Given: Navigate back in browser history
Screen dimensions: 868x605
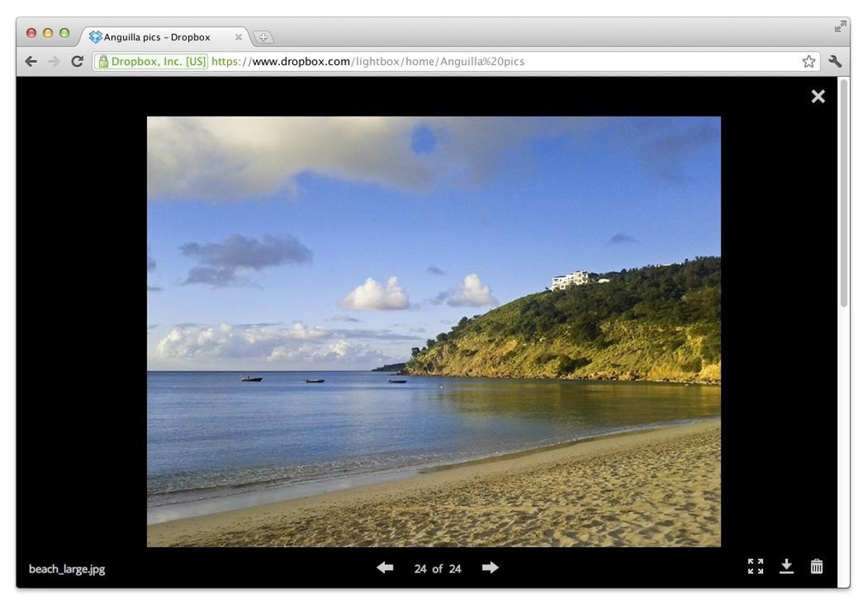Looking at the screenshot, I should pos(30,62).
